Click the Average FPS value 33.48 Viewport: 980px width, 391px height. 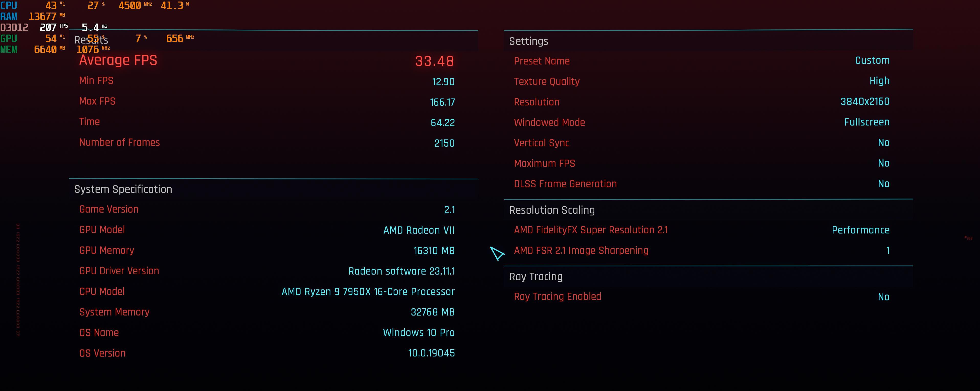[435, 61]
